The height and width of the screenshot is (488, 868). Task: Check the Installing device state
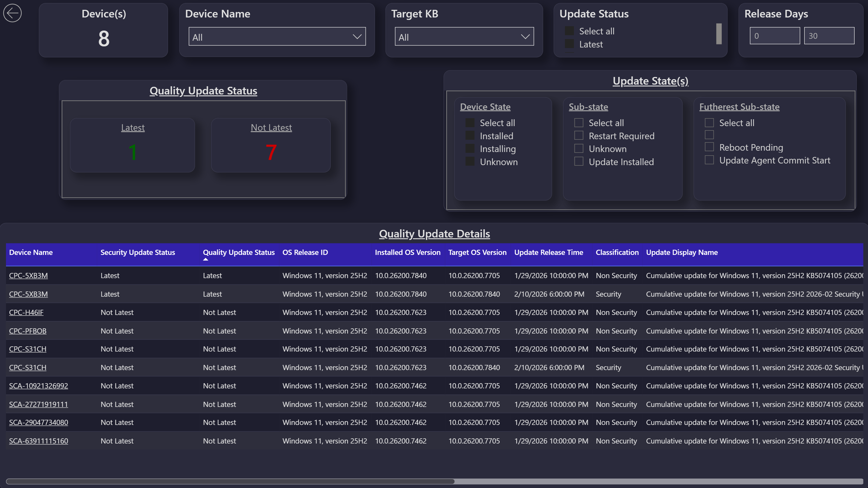(470, 149)
